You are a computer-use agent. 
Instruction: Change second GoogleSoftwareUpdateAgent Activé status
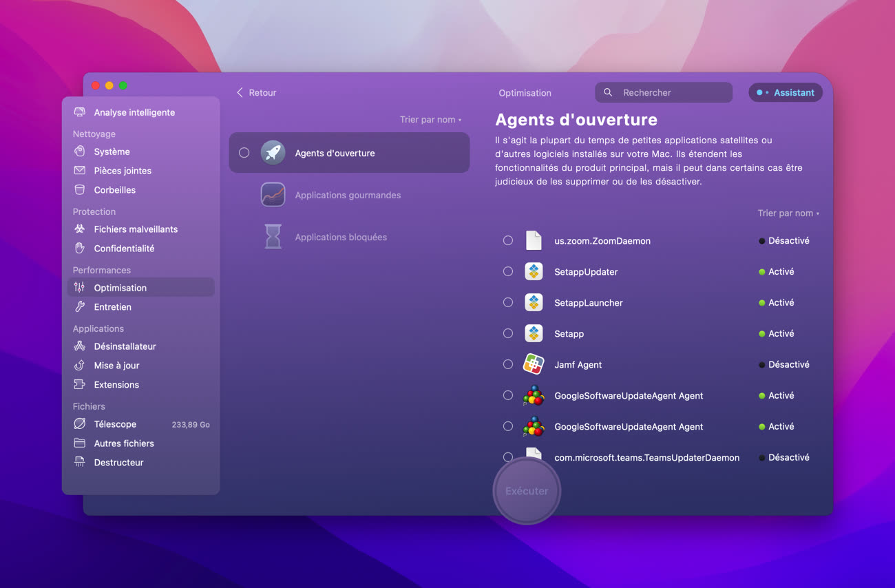tap(777, 426)
